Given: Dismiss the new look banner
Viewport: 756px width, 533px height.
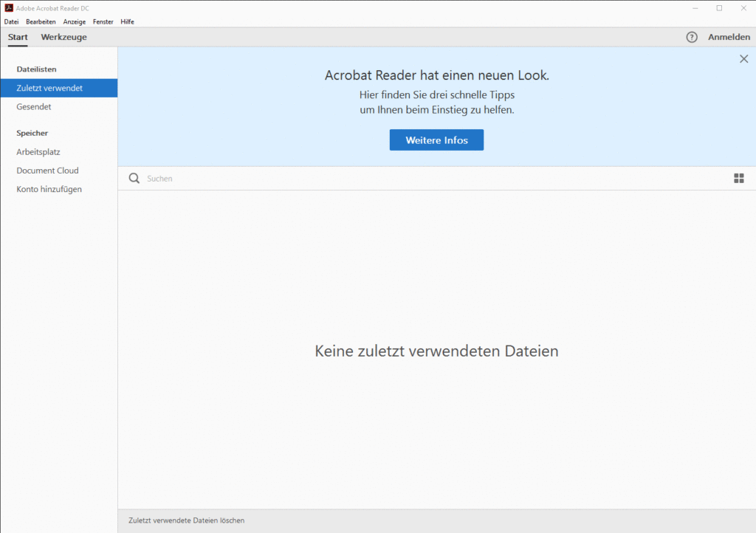Looking at the screenshot, I should coord(743,59).
